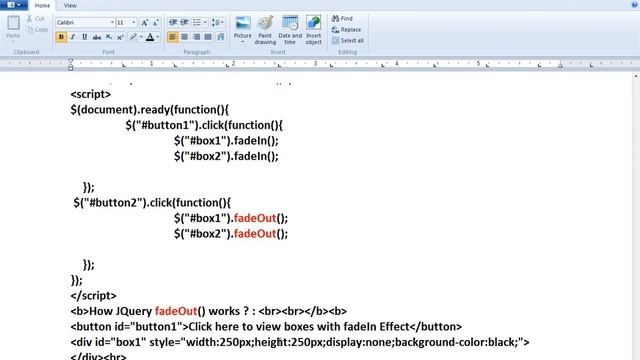Toggle Superscript formatting
The width and height of the screenshot is (640, 360).
120,37
